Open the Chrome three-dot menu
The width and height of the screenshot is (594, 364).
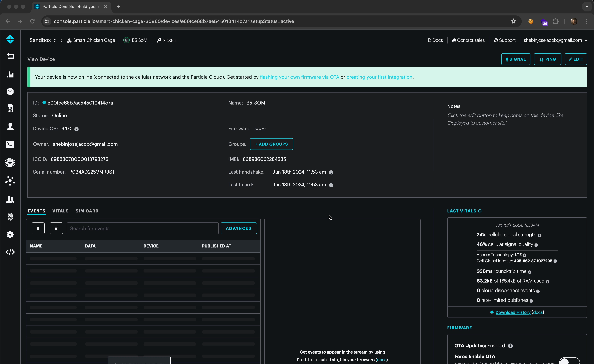[x=587, y=21]
